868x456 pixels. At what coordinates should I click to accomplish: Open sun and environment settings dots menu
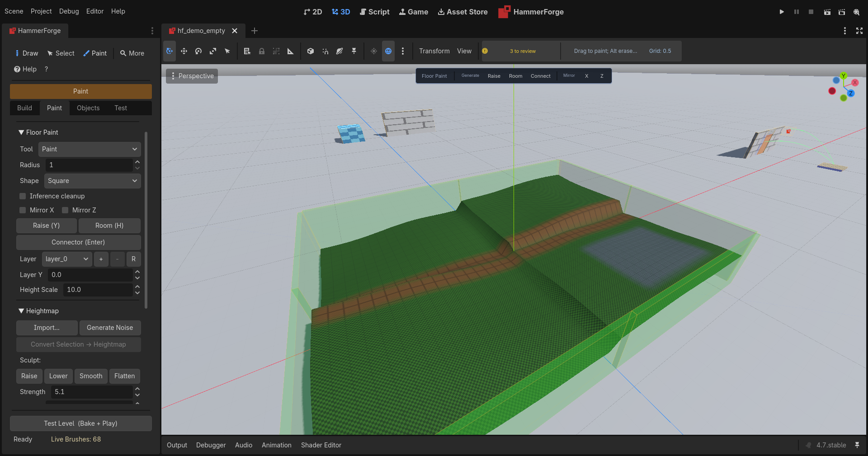click(403, 51)
